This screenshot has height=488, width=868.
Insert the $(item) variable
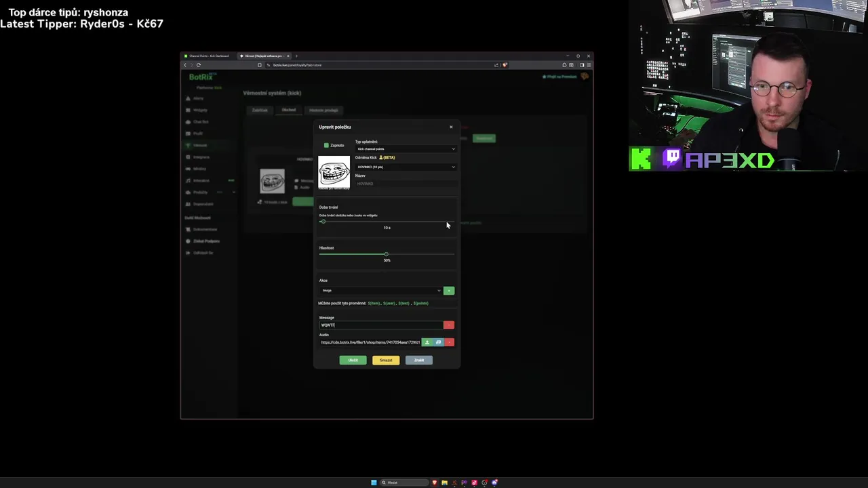point(374,303)
